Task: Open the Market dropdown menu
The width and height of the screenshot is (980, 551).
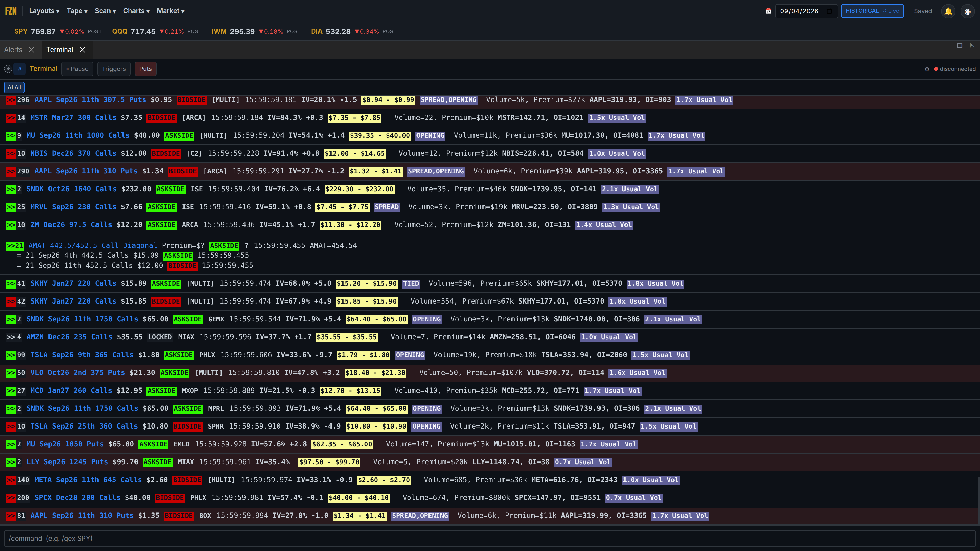Action: pos(170,11)
